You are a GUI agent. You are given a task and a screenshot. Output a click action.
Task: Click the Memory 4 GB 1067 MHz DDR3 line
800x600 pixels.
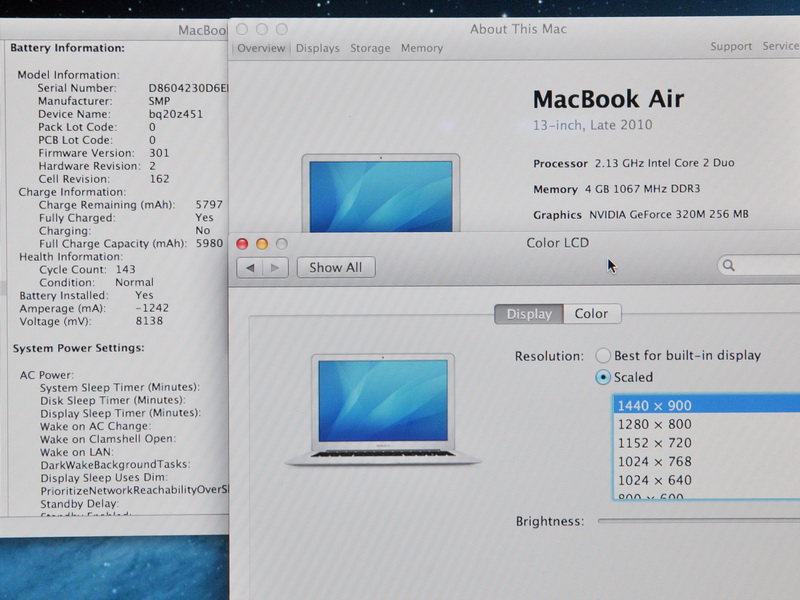point(617,189)
